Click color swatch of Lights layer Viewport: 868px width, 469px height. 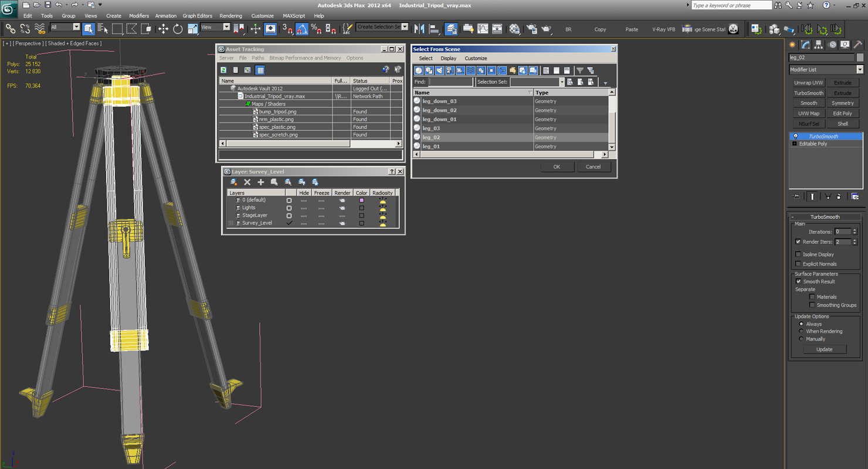pyautogui.click(x=361, y=208)
